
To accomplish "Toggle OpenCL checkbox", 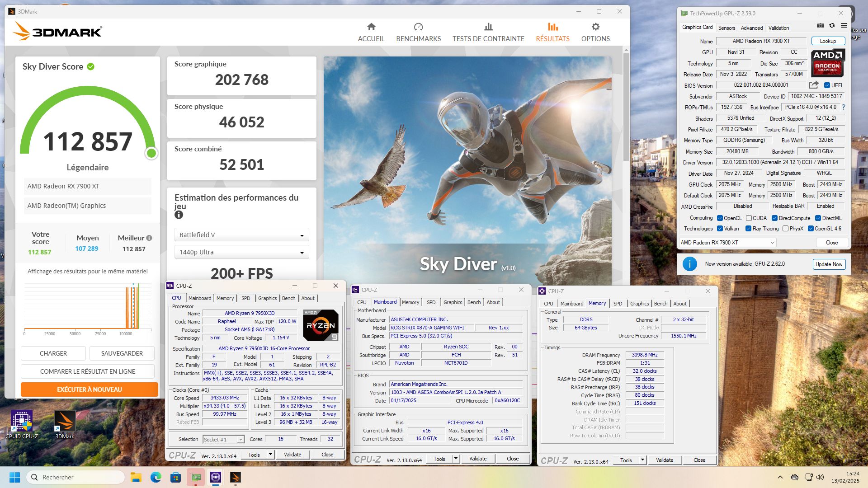I will pyautogui.click(x=720, y=218).
